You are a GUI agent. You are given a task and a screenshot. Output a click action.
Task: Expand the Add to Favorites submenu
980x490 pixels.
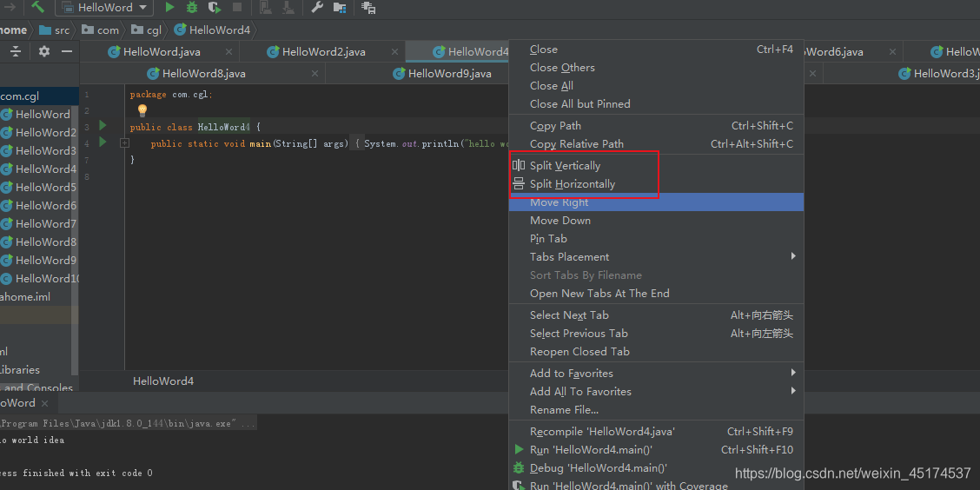(x=656, y=373)
